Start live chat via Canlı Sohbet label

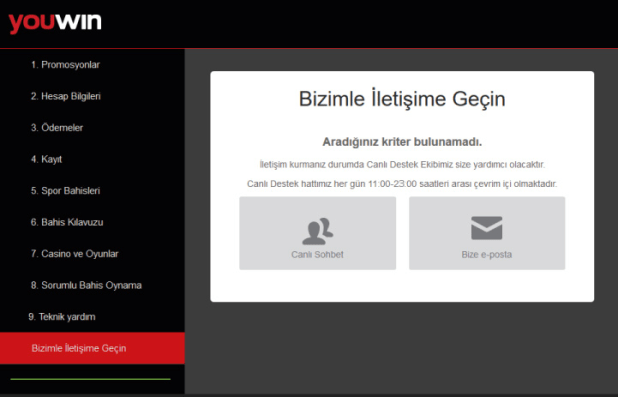tap(317, 255)
